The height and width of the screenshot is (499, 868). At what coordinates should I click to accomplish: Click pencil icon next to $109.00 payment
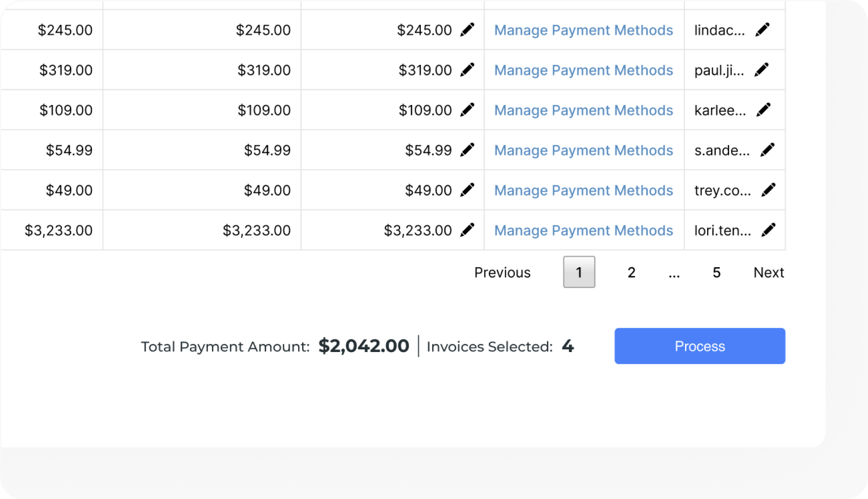(467, 110)
